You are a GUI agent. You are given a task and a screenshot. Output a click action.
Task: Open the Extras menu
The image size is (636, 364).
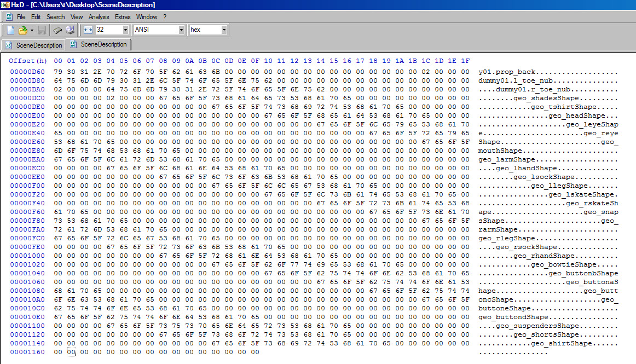pyautogui.click(x=123, y=17)
